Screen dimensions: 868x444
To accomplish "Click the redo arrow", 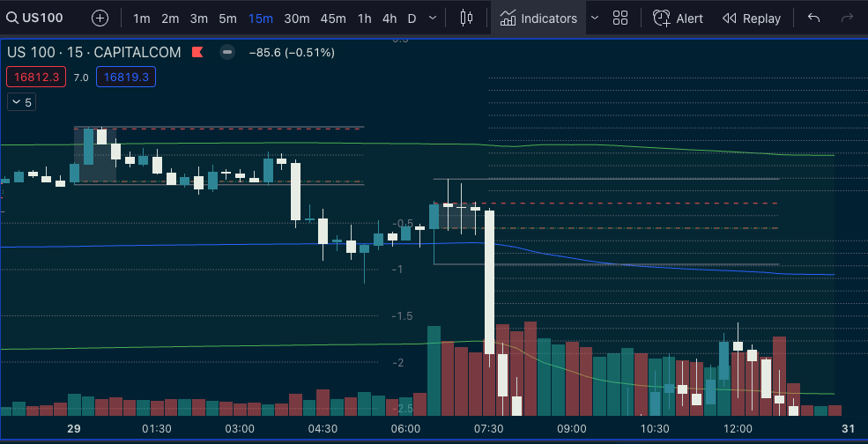I will pyautogui.click(x=847, y=18).
